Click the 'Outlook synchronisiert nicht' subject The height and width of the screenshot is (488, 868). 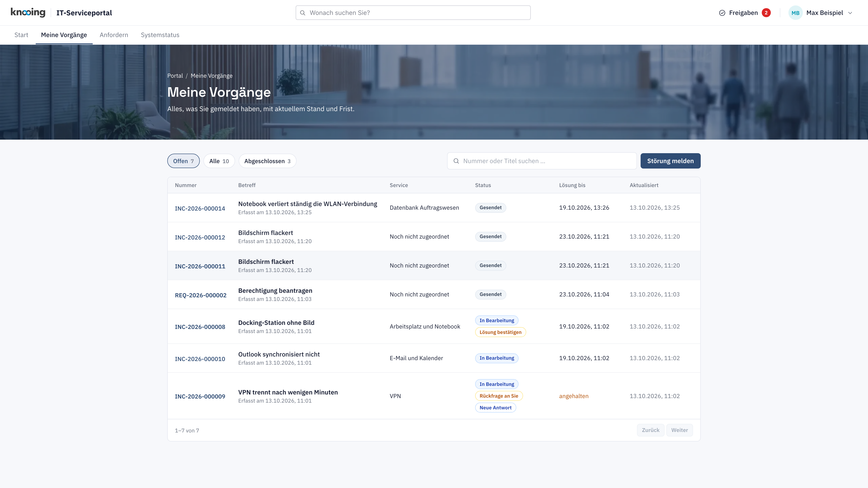click(279, 354)
